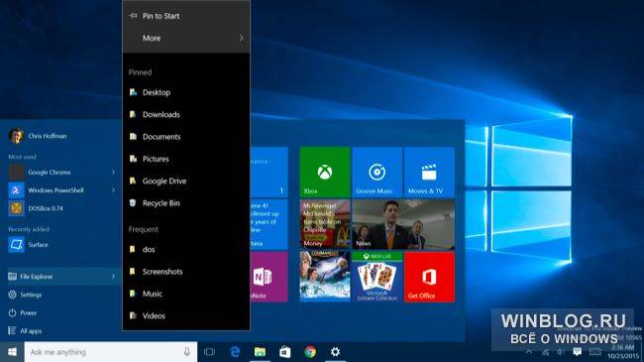The height and width of the screenshot is (362, 644).
Task: Open pinned Google Drive folder
Action: click(x=186, y=181)
